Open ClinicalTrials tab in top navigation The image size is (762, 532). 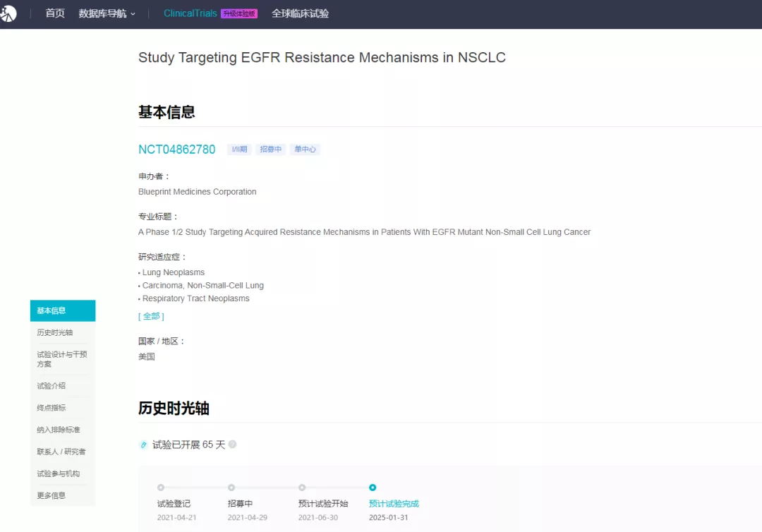tap(190, 13)
